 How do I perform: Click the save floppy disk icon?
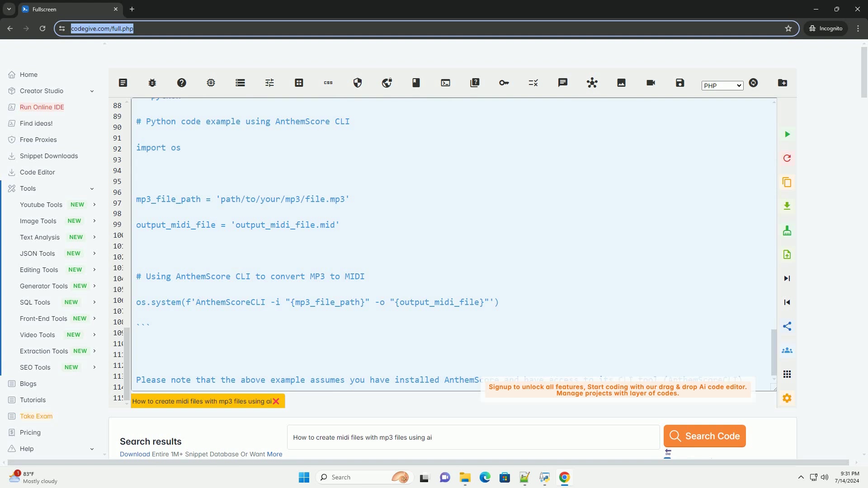tap(680, 83)
